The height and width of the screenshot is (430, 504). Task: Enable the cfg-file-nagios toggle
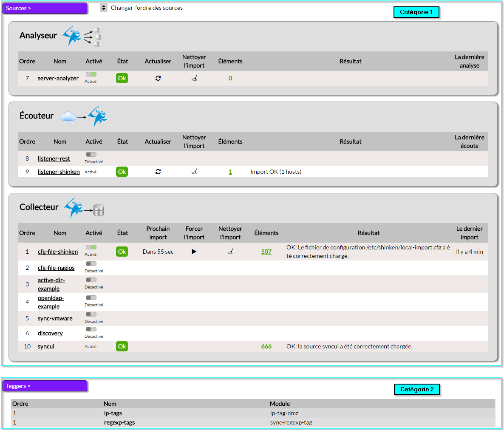pyautogui.click(x=91, y=264)
